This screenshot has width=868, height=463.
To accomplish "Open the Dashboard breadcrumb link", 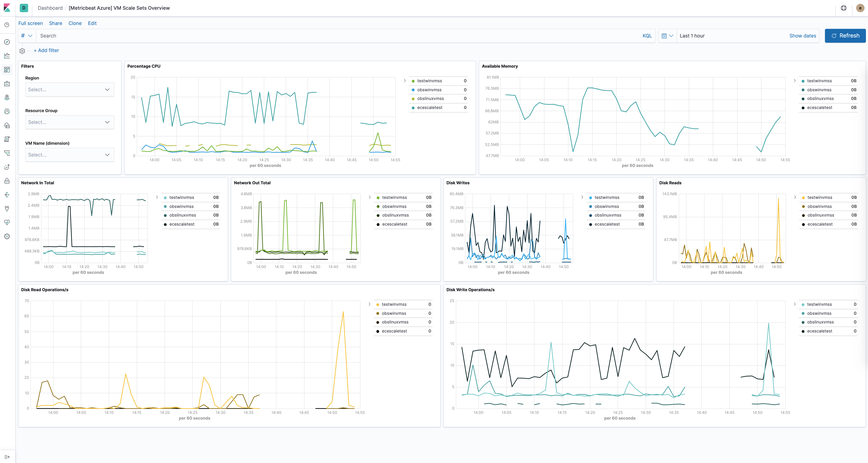I will [50, 8].
